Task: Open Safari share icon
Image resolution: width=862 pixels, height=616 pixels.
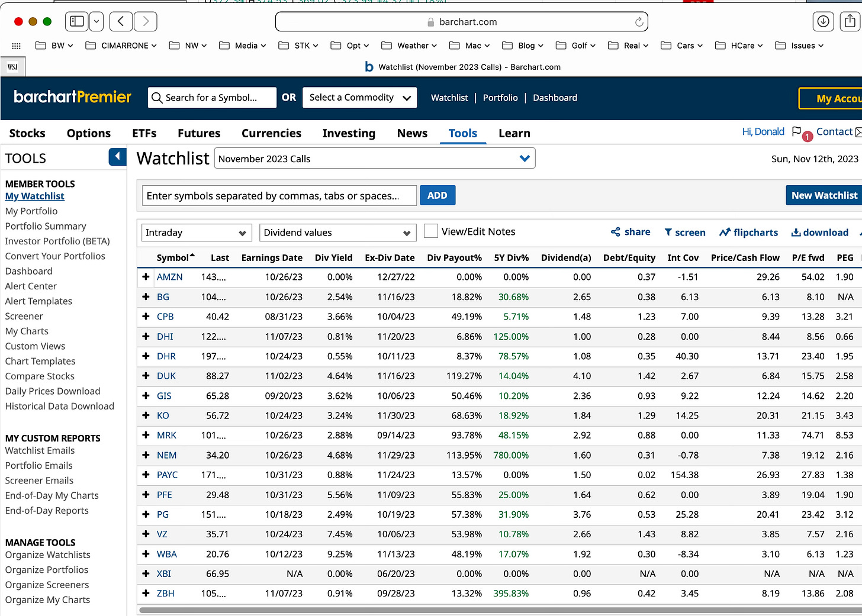Action: click(850, 21)
